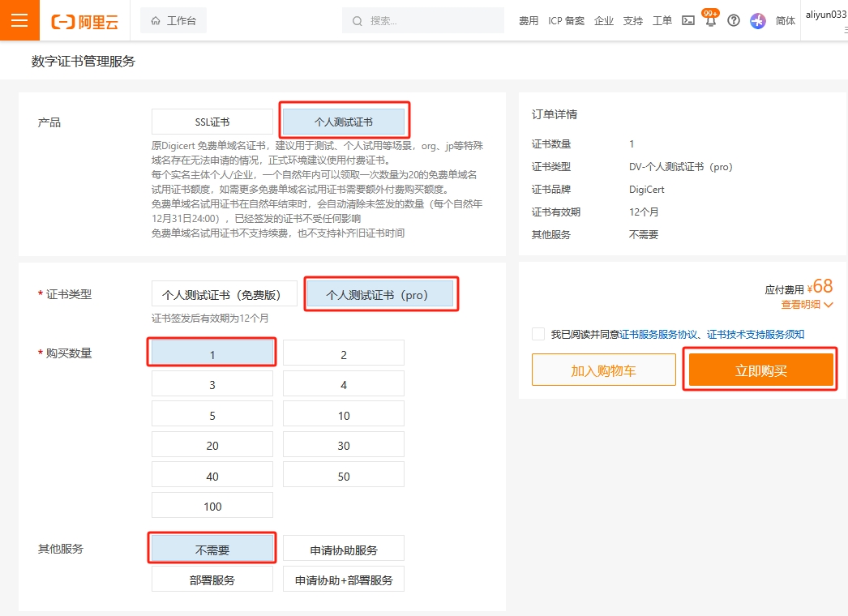Screen dimensions: 848x616
Task: Choose 个人测试证书（免费版）certificate type
Action: pyautogui.click(x=225, y=293)
